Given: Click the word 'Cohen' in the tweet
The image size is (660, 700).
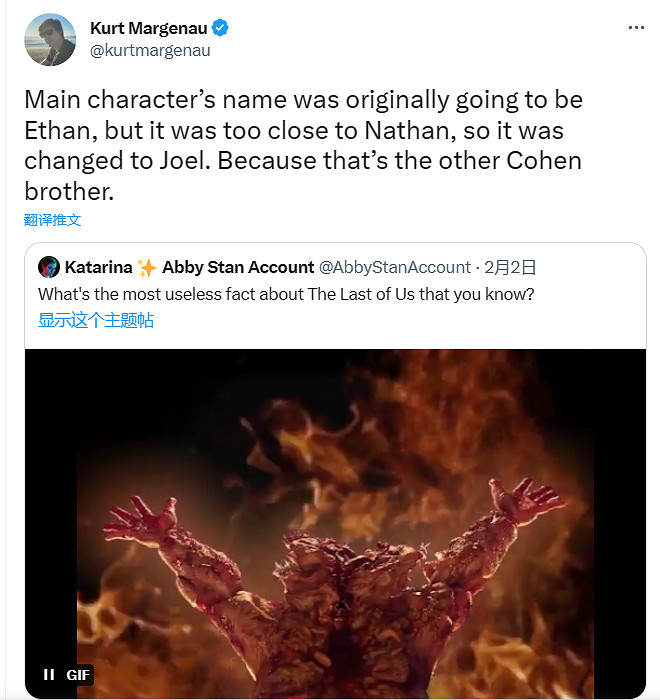Looking at the screenshot, I should 535,161.
